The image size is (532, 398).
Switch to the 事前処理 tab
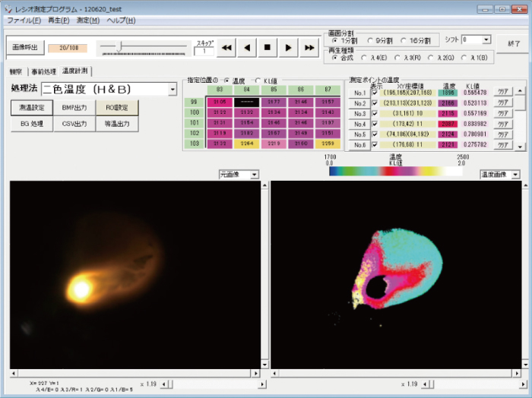pos(43,71)
